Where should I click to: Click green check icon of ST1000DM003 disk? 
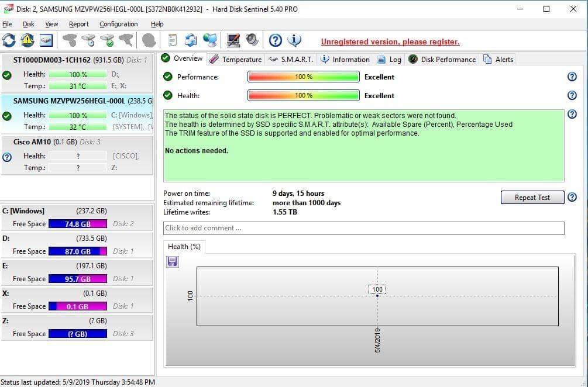click(7, 75)
